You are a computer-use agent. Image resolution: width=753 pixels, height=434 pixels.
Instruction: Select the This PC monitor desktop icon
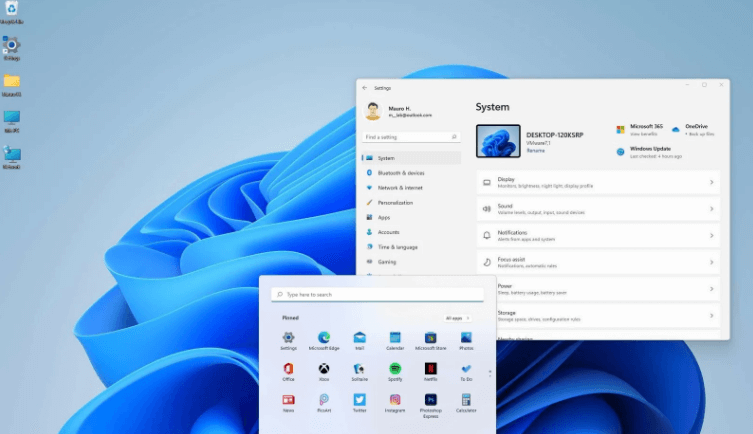[12, 121]
